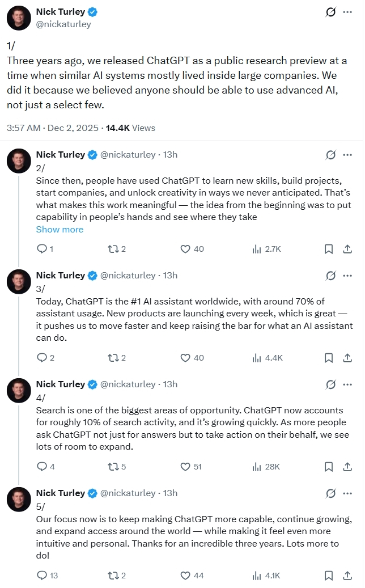Image resolution: width=365 pixels, height=588 pixels.
Task: Open more options menu on main post
Action: click(x=347, y=12)
